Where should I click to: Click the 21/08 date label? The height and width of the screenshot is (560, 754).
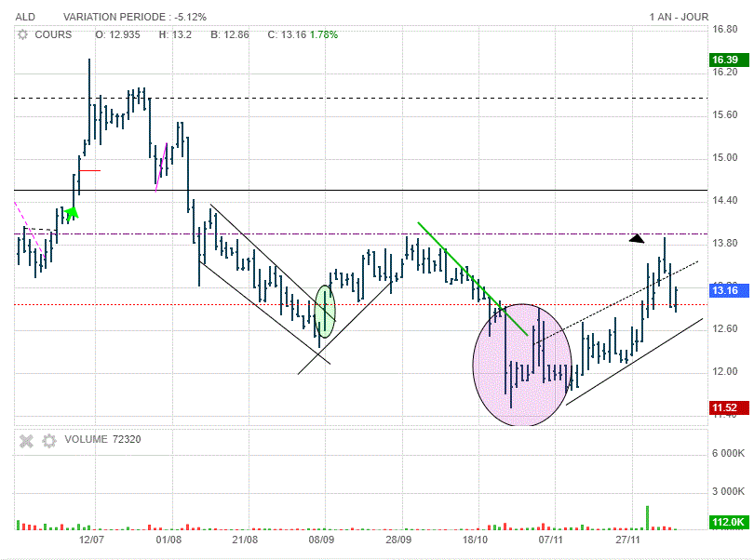[x=245, y=540]
